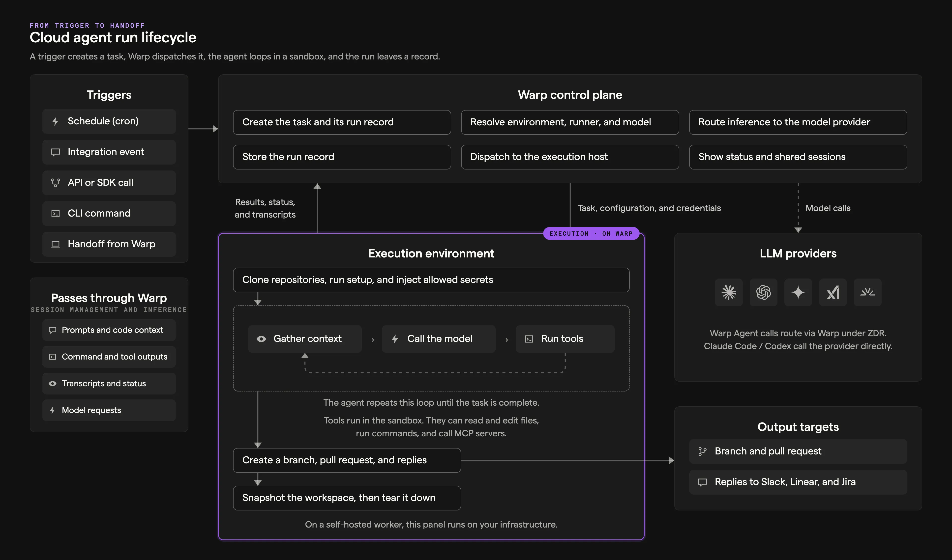Screen dimensions: 952x560
Task: Click the xAI provider icon
Action: click(833, 292)
